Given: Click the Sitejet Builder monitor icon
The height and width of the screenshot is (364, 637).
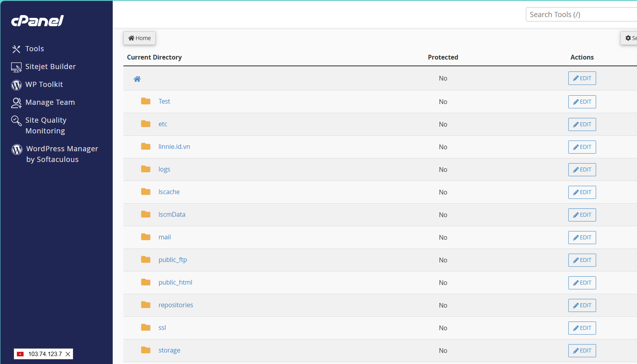Looking at the screenshot, I should pos(16,67).
